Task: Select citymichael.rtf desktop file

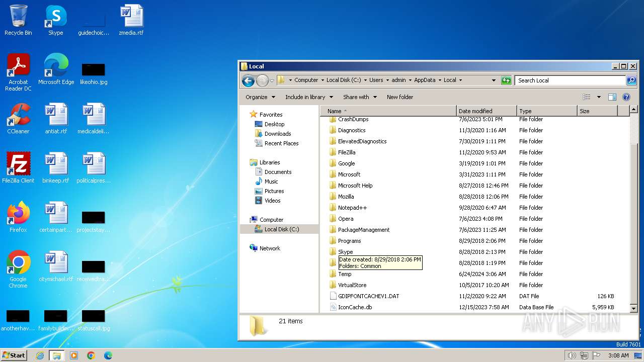Action: (x=56, y=266)
